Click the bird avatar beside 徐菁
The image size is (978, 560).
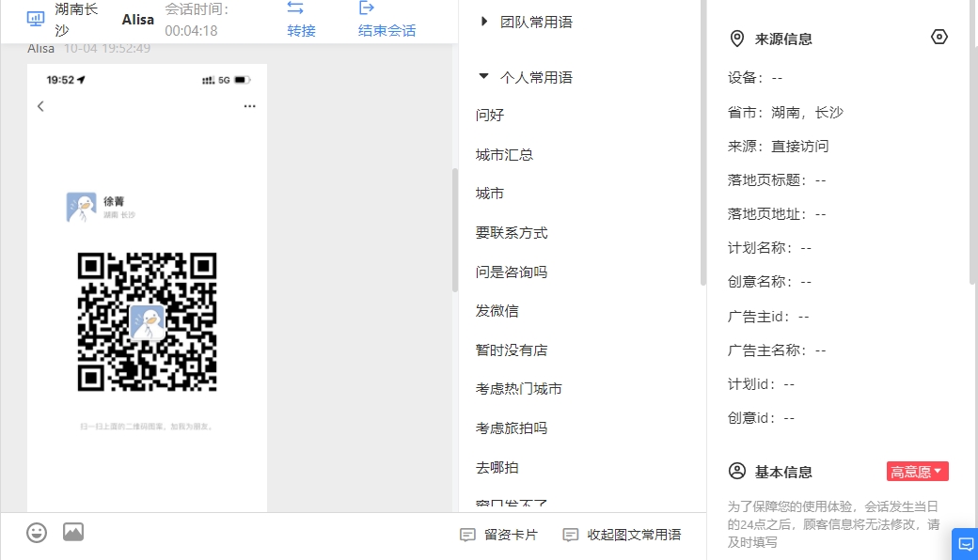[81, 207]
